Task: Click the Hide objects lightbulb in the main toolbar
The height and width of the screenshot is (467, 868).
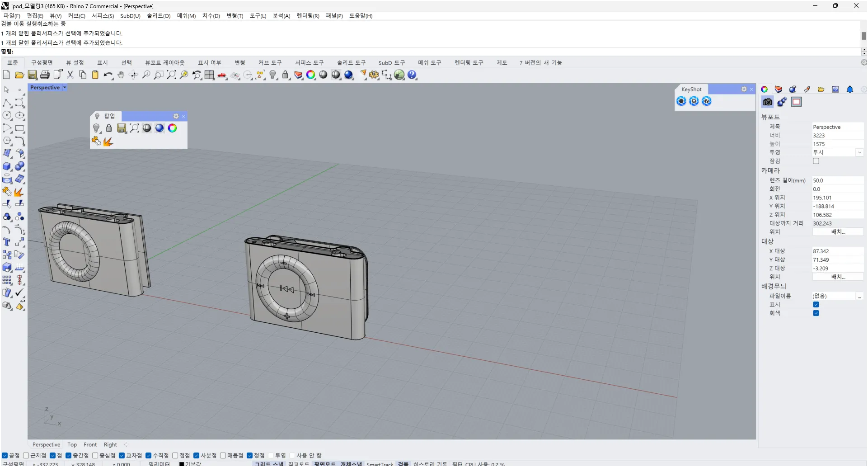Action: pyautogui.click(x=273, y=75)
